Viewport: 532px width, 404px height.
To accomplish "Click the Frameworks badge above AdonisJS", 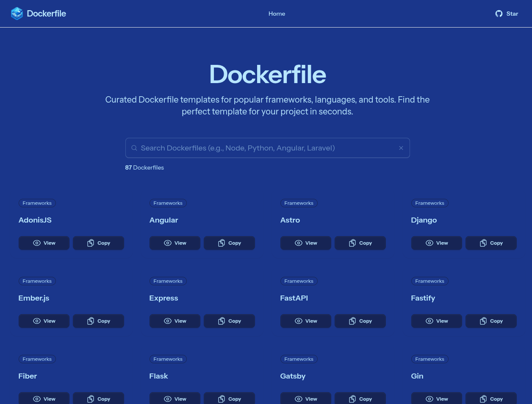I will (37, 203).
